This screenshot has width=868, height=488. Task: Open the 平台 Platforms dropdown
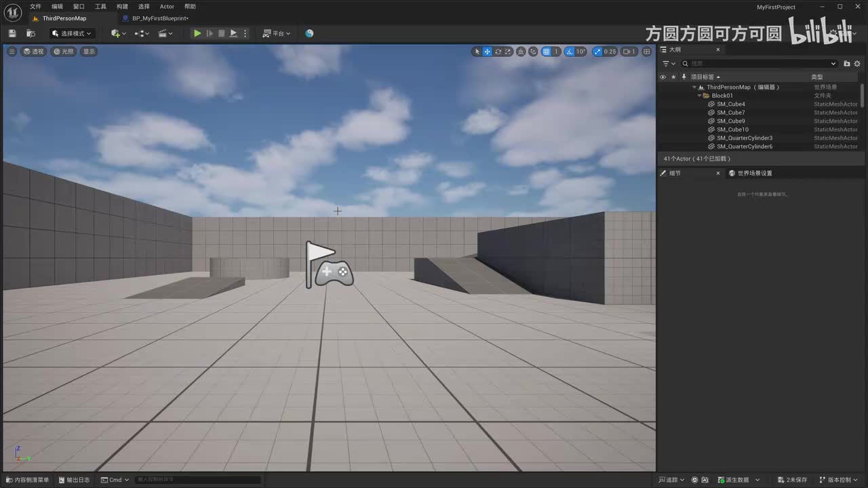pos(277,33)
